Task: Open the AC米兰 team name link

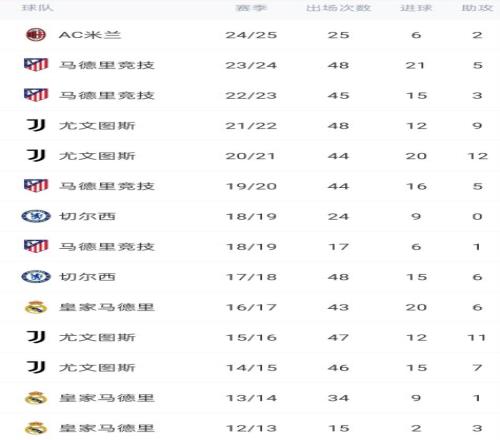Action: click(90, 35)
